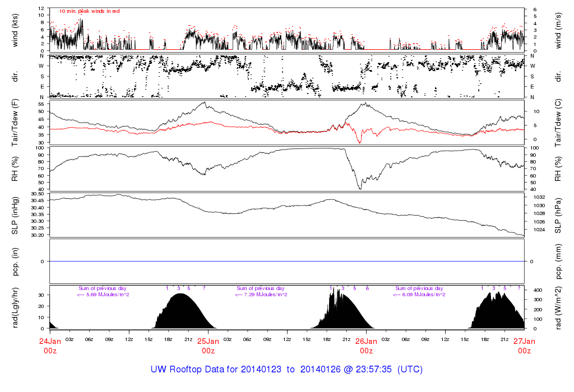Click the SLP (inHg) axis label
The image size is (574, 392).
pos(16,216)
